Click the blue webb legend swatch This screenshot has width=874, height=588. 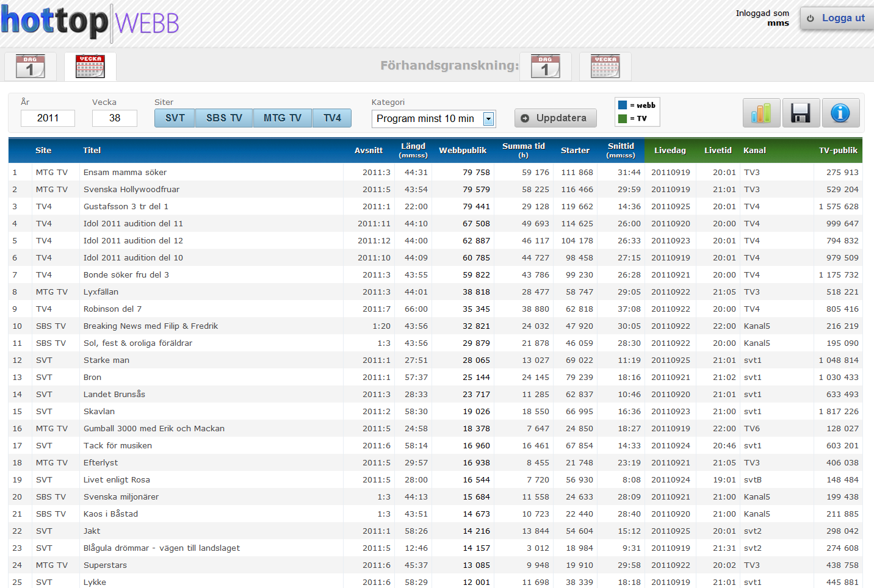623,105
